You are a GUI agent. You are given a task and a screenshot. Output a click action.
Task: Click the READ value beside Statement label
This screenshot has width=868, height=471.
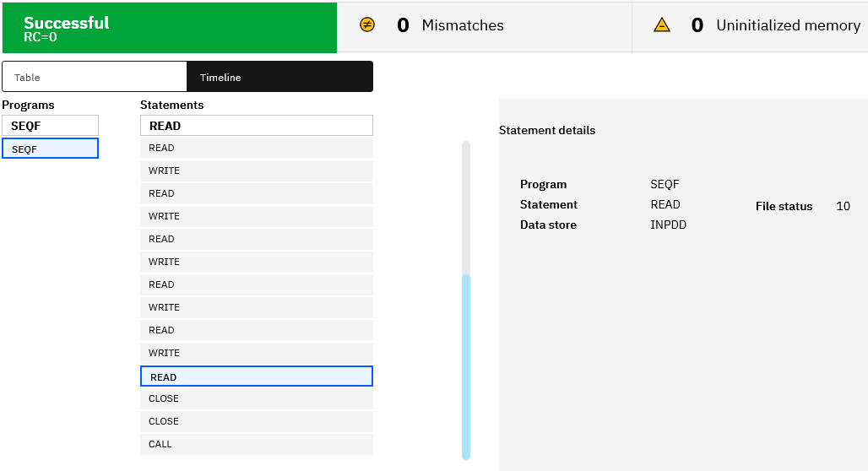click(x=665, y=204)
